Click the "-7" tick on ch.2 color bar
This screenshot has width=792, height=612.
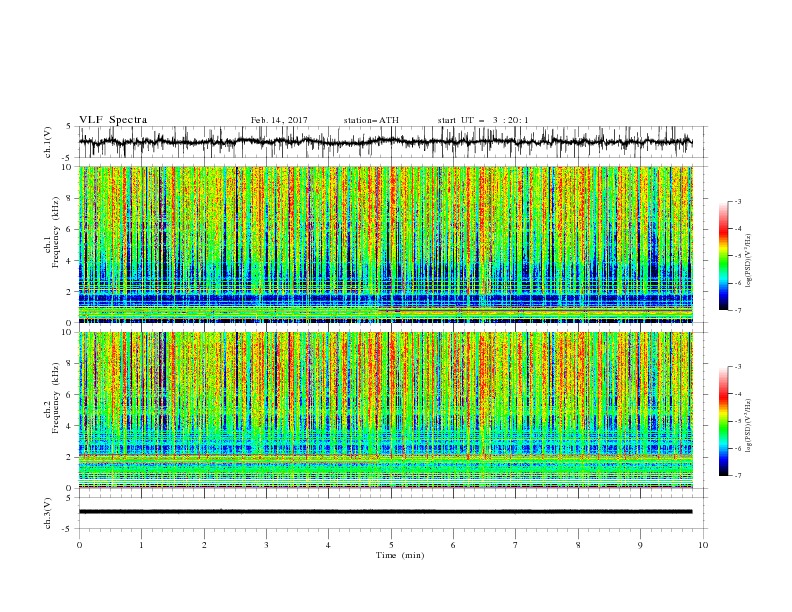click(x=737, y=476)
